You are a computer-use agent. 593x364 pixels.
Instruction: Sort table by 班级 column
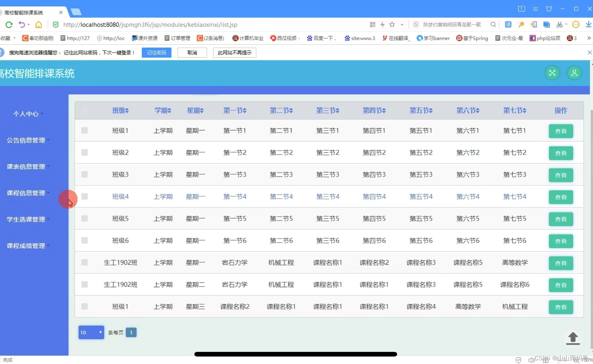pos(121,110)
